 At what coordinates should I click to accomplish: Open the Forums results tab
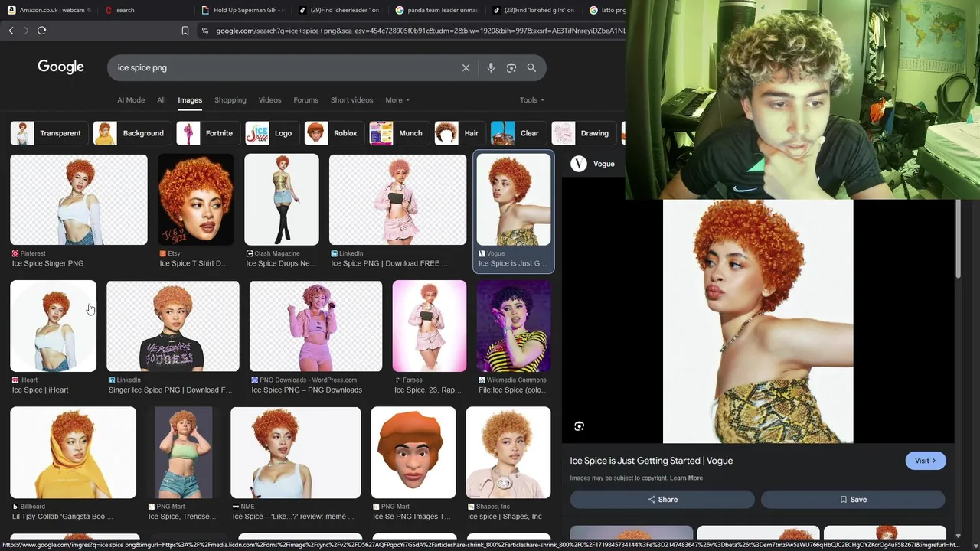305,100
